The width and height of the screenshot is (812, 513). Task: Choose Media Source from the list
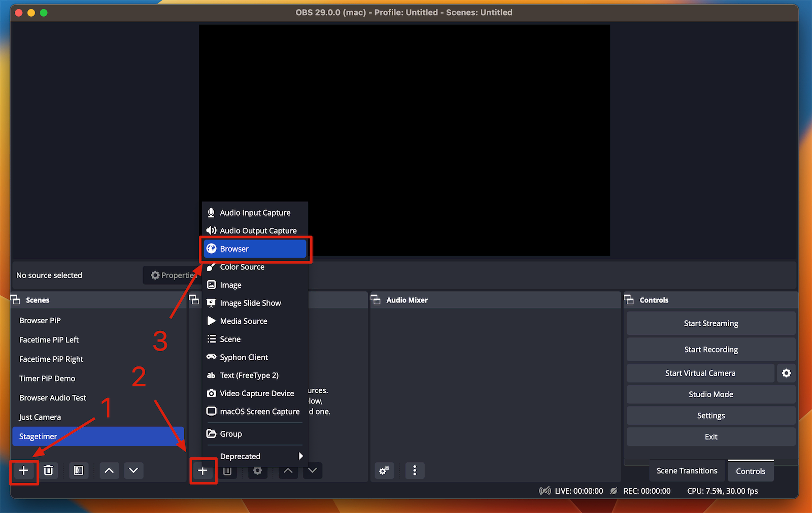pos(243,321)
